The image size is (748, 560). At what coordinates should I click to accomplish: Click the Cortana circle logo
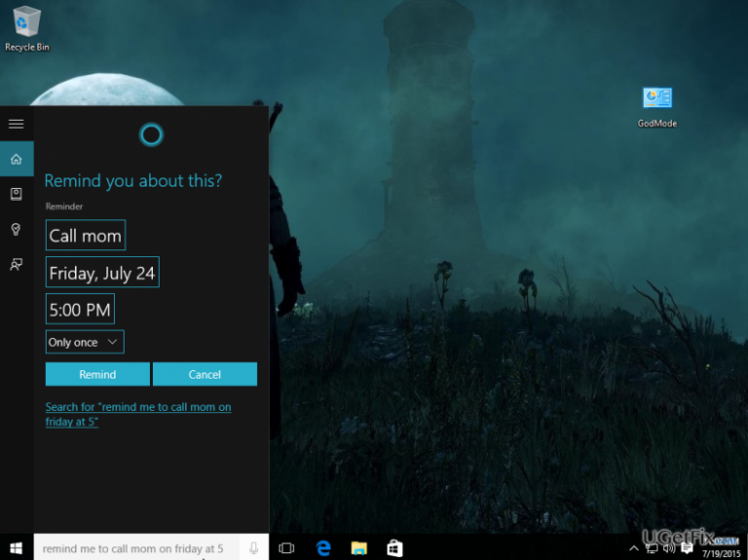point(151,134)
